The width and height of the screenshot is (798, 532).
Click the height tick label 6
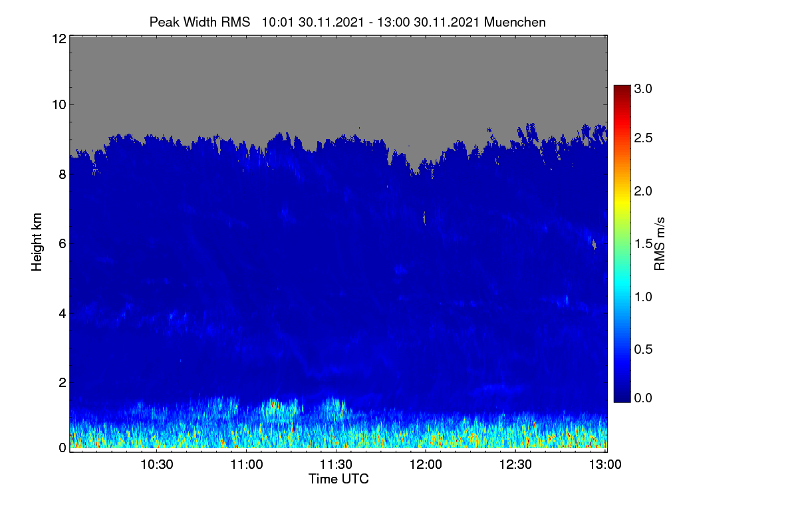(x=62, y=243)
